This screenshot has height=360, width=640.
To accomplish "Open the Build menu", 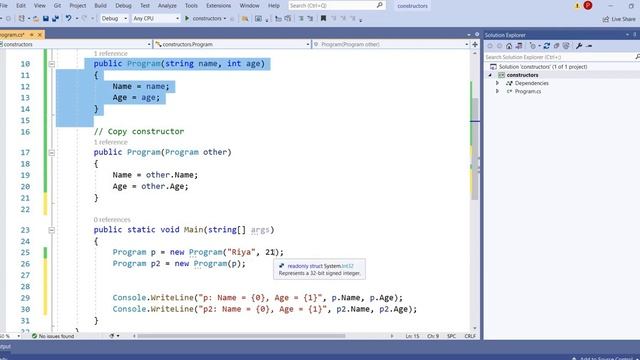I will point(100,6).
